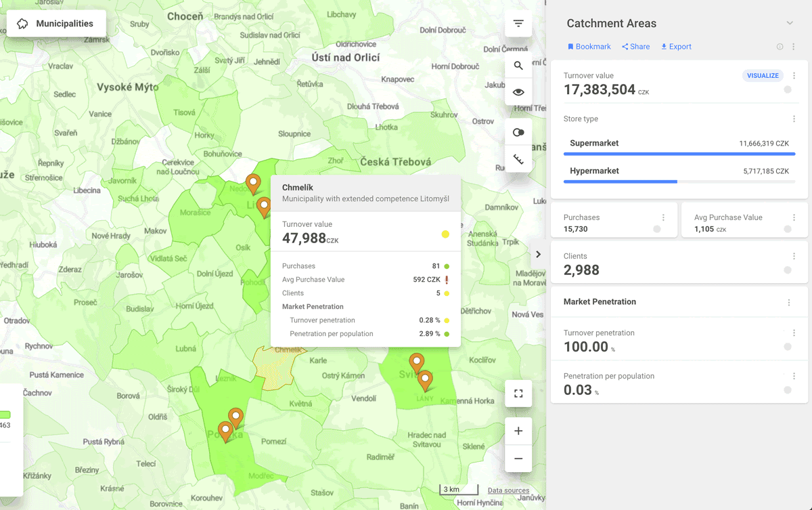
Task: Collapse the Catchment Areas panel chevron
Action: [790, 23]
